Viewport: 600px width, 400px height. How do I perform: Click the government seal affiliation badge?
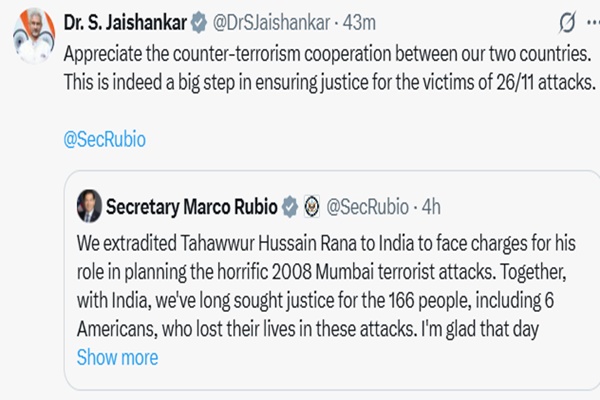pyautogui.click(x=312, y=208)
